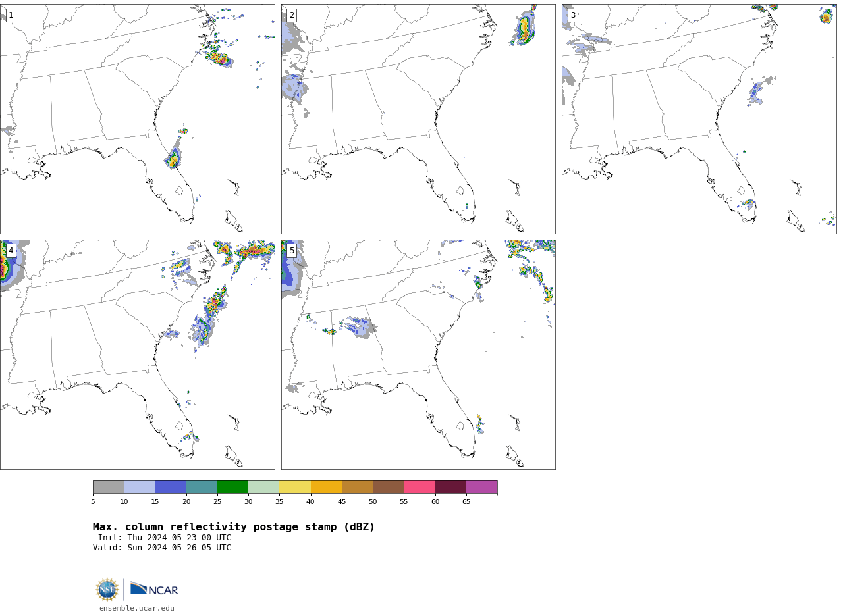Click the NSF logo icon
This screenshot has height=616, width=843.
[107, 590]
